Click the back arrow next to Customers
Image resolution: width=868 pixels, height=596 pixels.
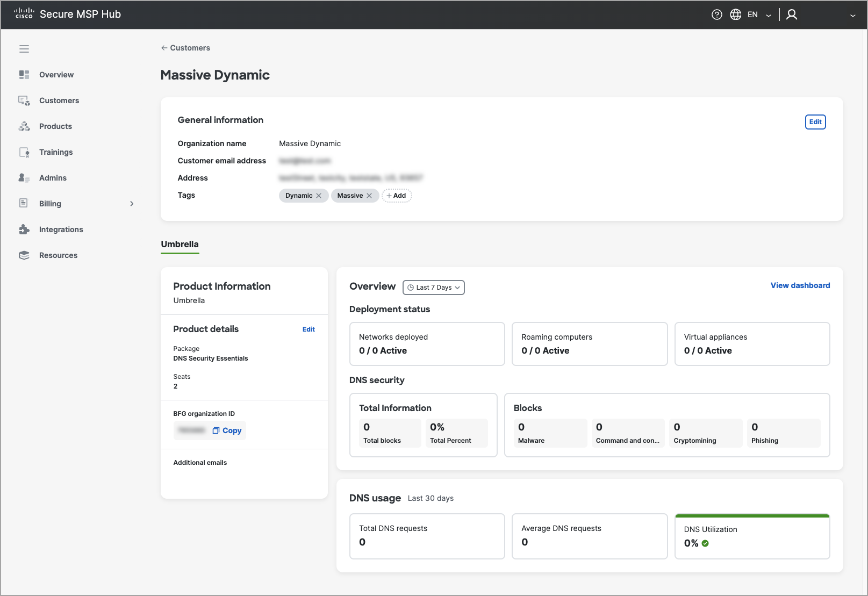[164, 48]
